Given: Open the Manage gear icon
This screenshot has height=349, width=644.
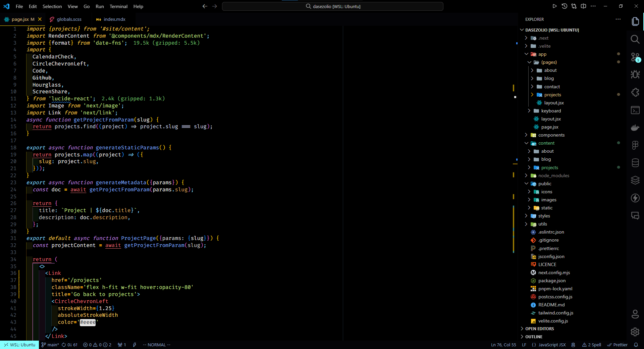Looking at the screenshot, I should [x=635, y=332].
